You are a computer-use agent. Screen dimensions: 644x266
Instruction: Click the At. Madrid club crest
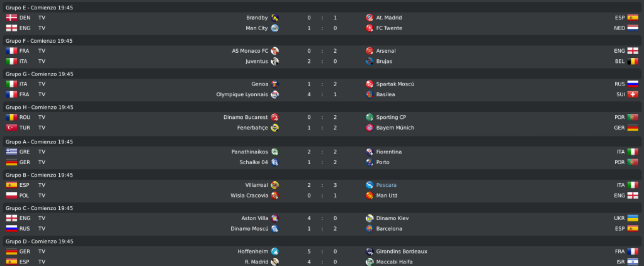[x=370, y=18]
